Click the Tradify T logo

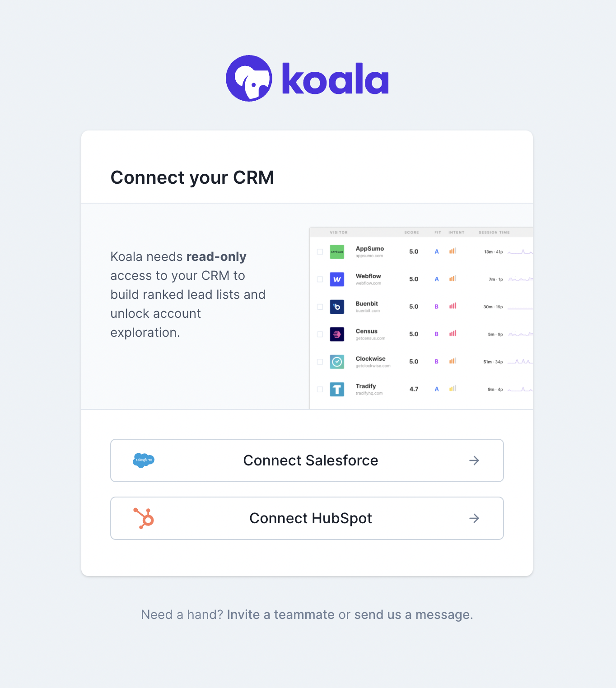coord(337,389)
